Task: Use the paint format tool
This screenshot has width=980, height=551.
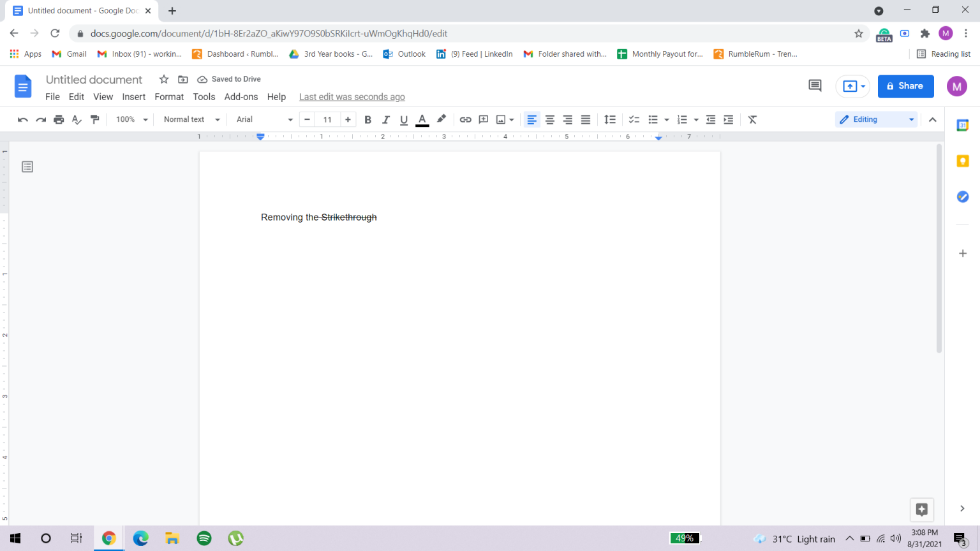Action: click(x=95, y=119)
